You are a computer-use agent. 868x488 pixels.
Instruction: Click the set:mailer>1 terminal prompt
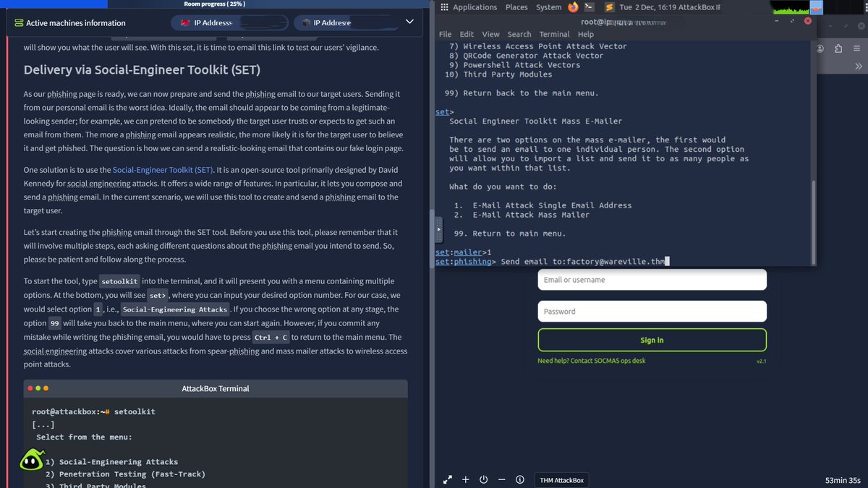pyautogui.click(x=463, y=252)
